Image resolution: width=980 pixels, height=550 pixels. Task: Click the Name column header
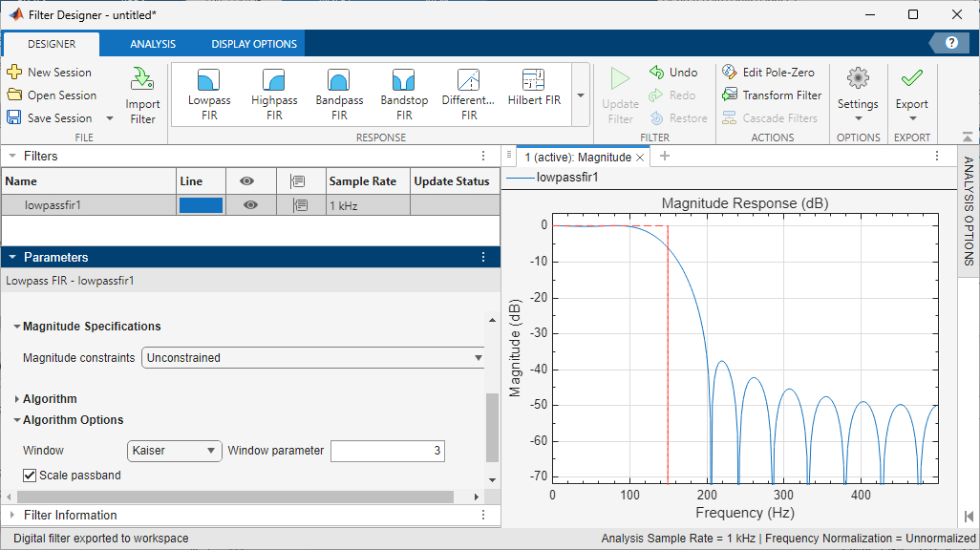tap(89, 181)
